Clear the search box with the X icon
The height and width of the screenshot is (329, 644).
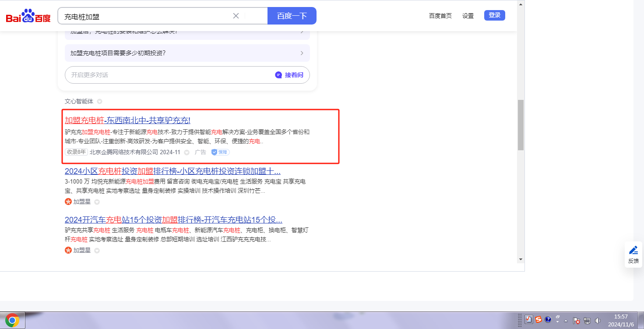pyautogui.click(x=236, y=16)
